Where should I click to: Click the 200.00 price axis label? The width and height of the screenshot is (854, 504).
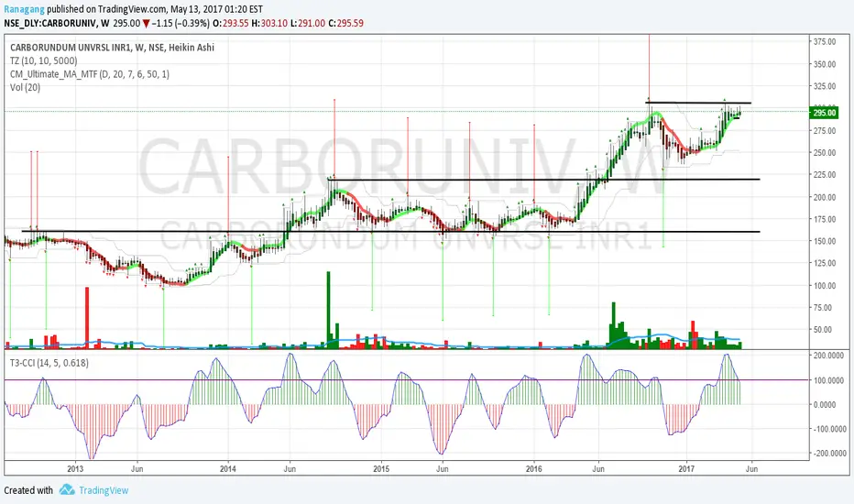click(825, 197)
